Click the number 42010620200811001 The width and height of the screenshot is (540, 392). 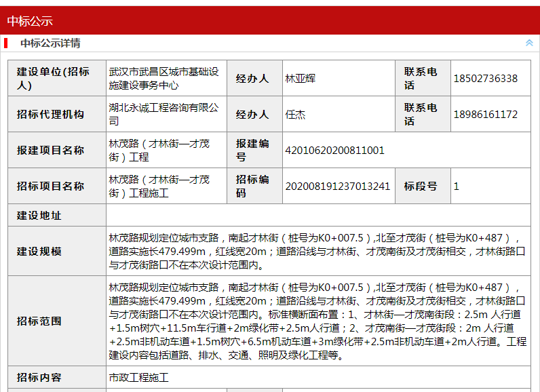pos(334,151)
